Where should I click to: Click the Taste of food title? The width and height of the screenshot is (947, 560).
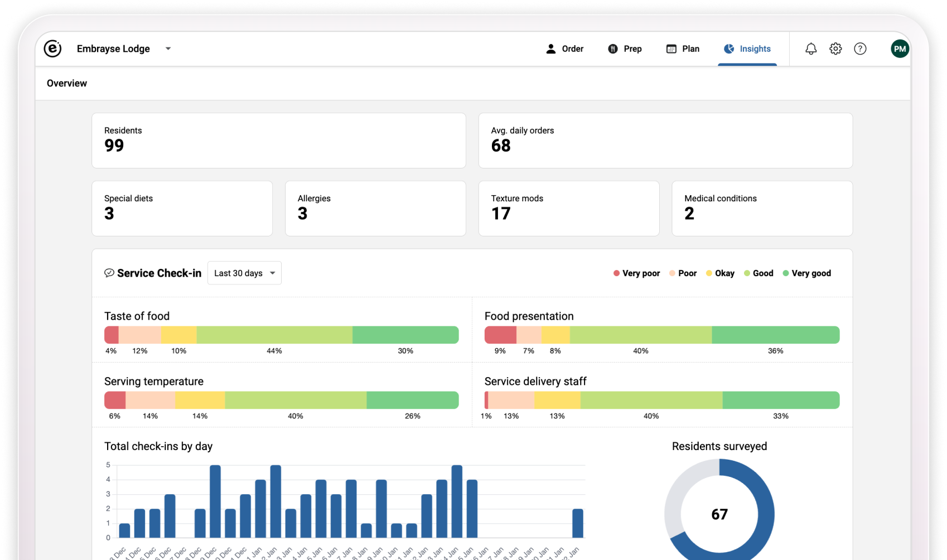137,316
